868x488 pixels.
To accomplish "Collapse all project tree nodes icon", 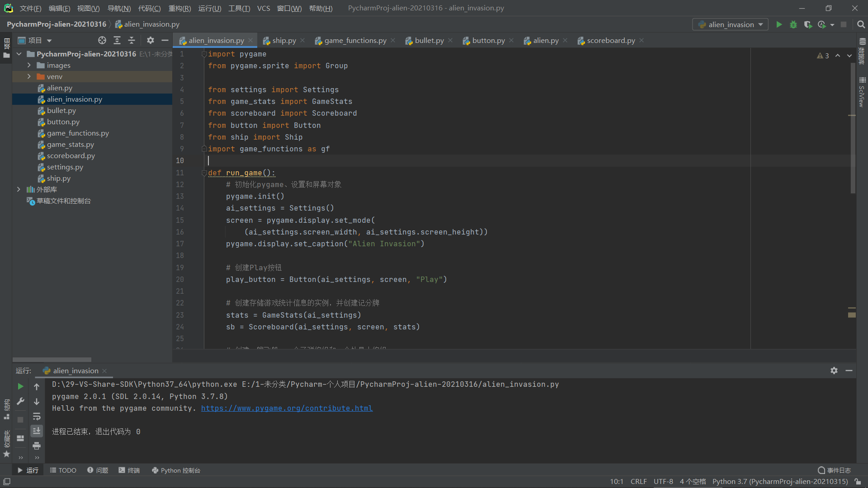I will (132, 40).
